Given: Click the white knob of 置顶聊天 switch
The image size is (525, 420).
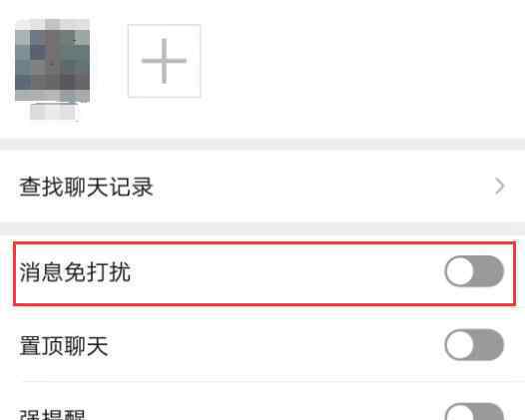Looking at the screenshot, I should [460, 345].
